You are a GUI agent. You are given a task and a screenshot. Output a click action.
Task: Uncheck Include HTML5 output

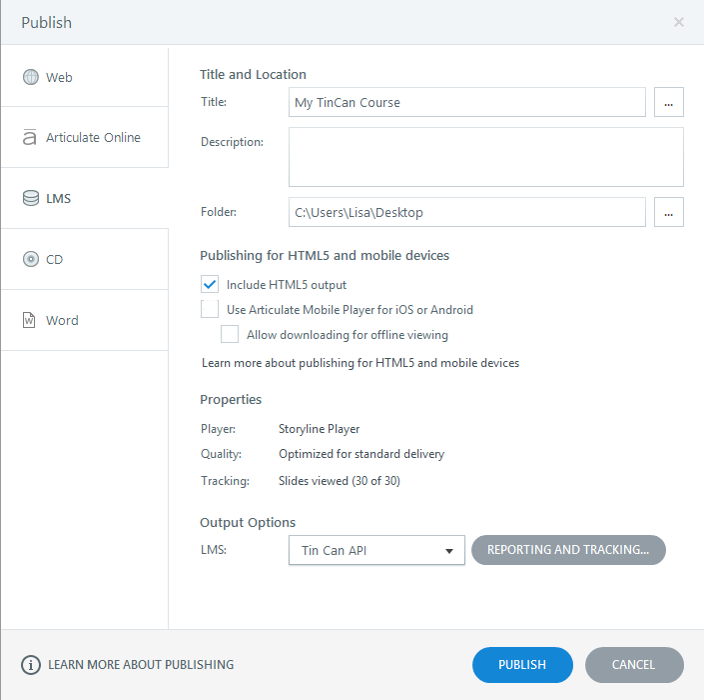pos(210,285)
